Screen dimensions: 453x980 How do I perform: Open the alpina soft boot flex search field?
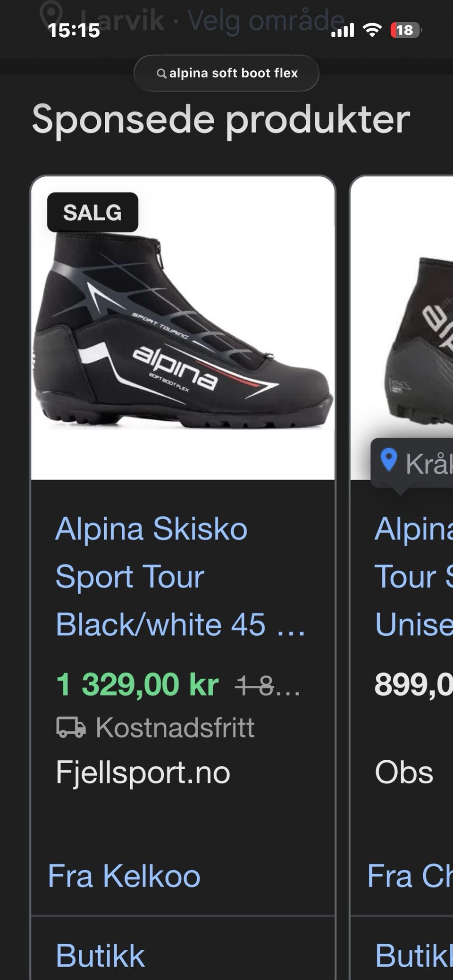click(226, 73)
